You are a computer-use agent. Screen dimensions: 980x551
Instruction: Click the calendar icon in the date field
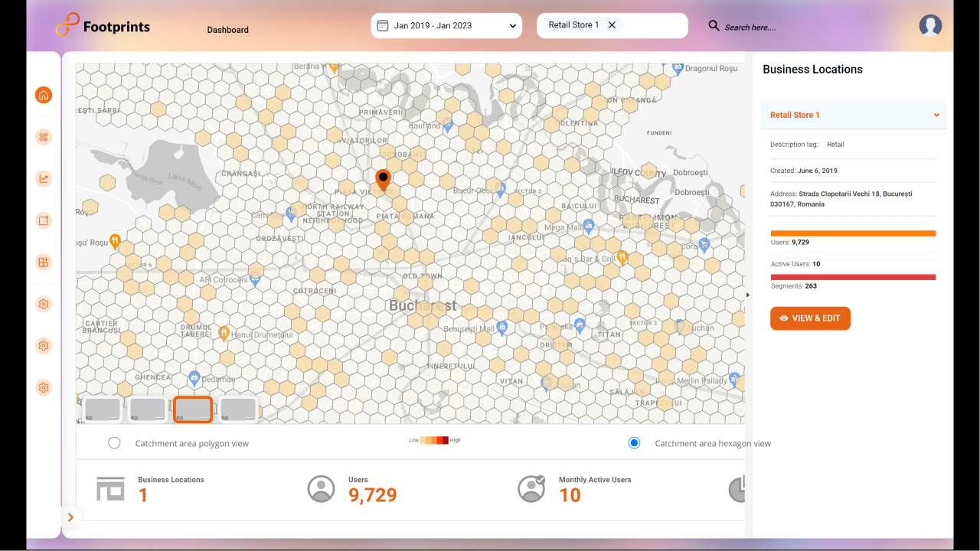tap(383, 25)
